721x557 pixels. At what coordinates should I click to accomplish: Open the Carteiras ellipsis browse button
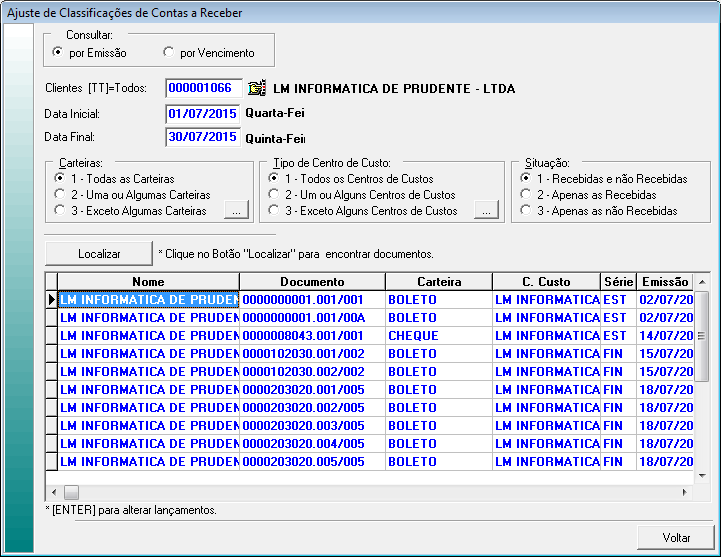(x=235, y=211)
